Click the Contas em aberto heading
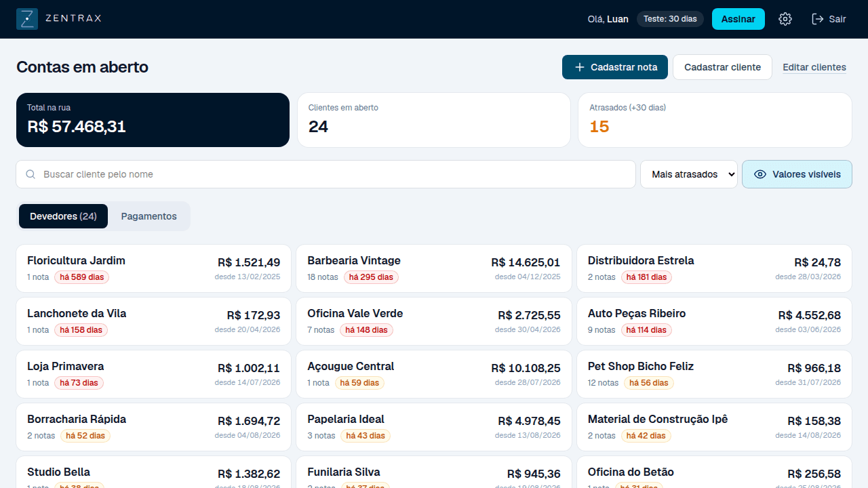Viewport: 868px width, 488px height. [82, 67]
